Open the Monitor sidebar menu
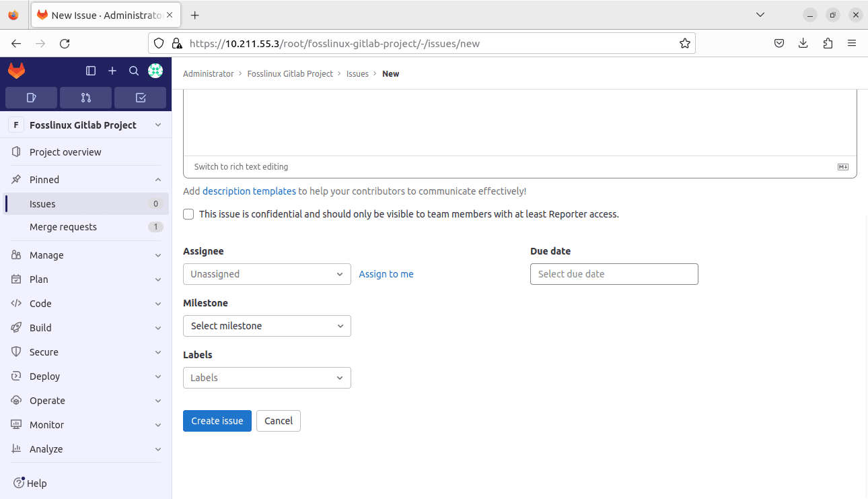This screenshot has height=499, width=868. (x=86, y=425)
